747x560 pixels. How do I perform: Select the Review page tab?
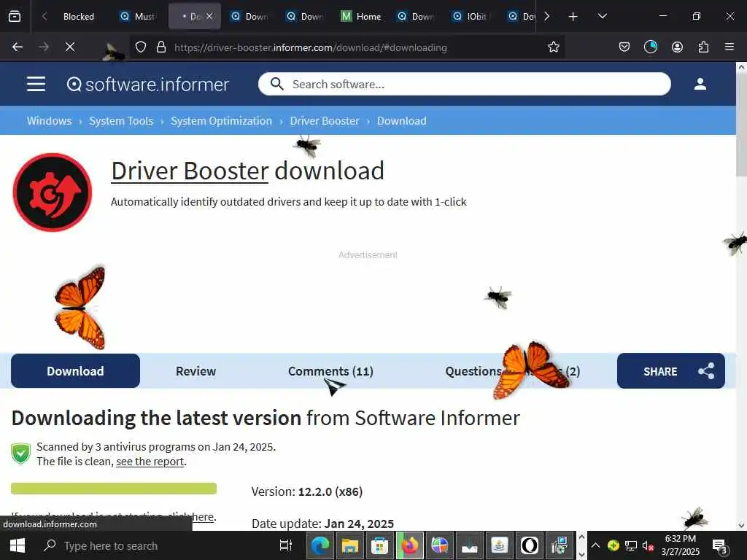coord(196,371)
